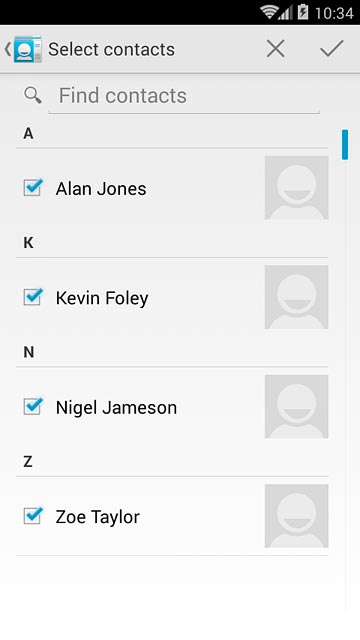
Task: Tap the Select contacts title
Action: (x=111, y=49)
